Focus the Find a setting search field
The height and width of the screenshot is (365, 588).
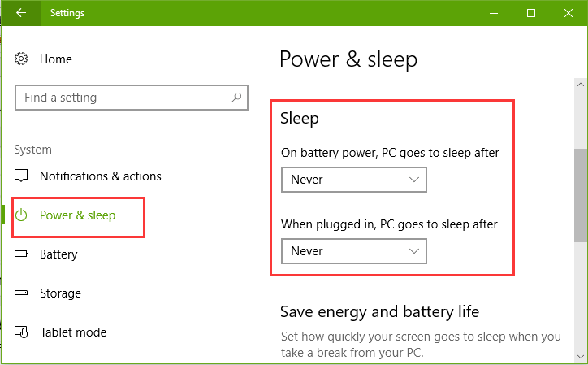click(122, 98)
